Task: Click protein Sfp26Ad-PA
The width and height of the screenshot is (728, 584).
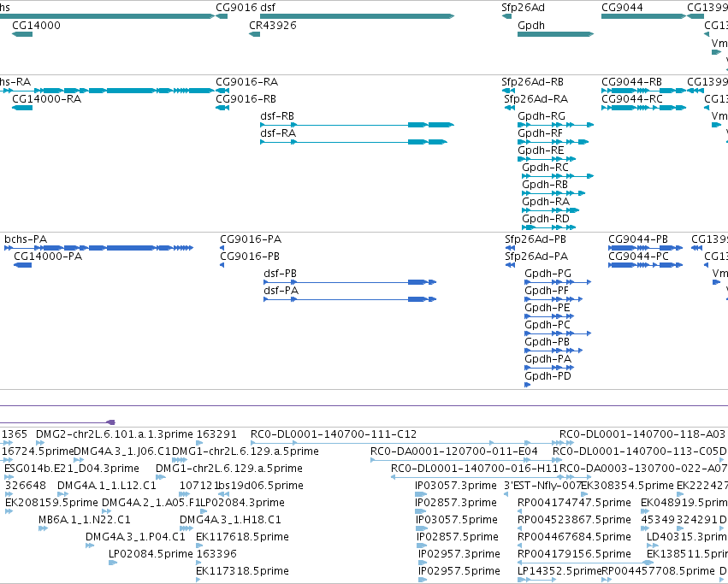Action: 536,257
